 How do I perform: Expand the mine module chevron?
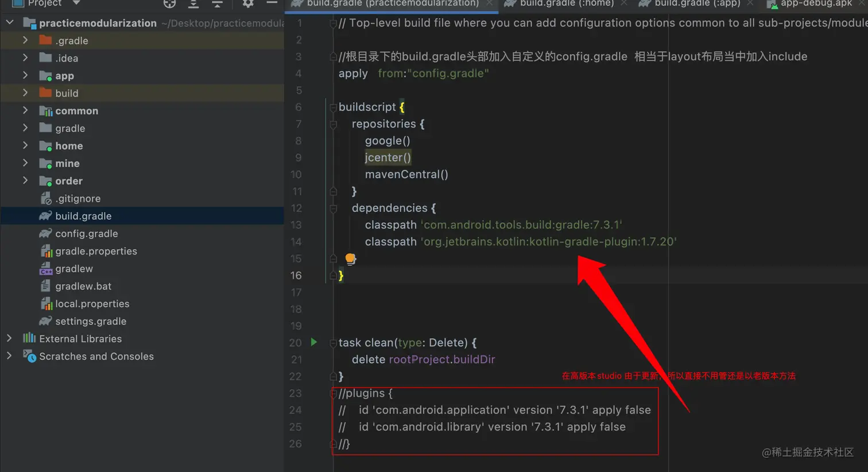(x=25, y=163)
